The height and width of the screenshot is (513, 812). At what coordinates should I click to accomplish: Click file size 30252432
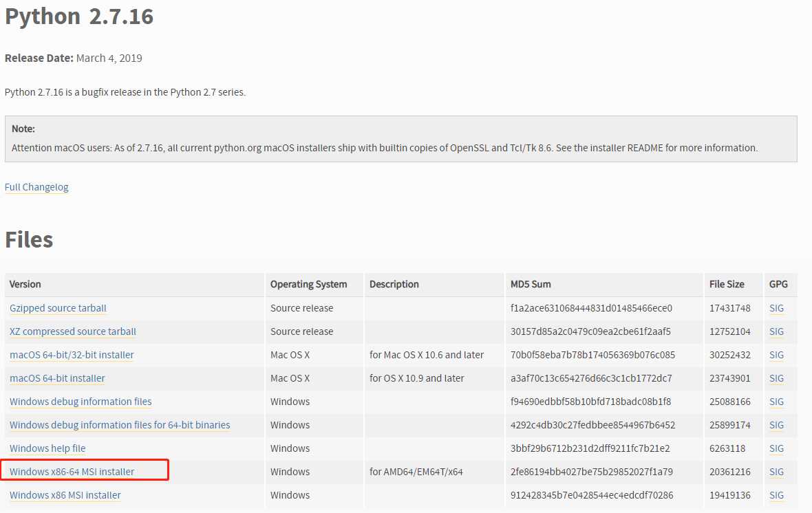tap(729, 355)
